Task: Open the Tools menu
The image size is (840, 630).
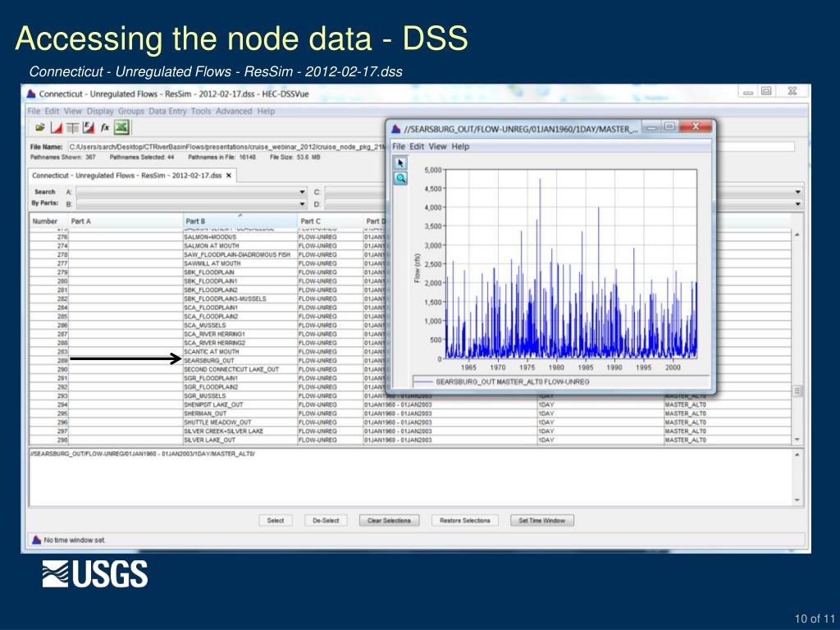Action: pyautogui.click(x=201, y=111)
